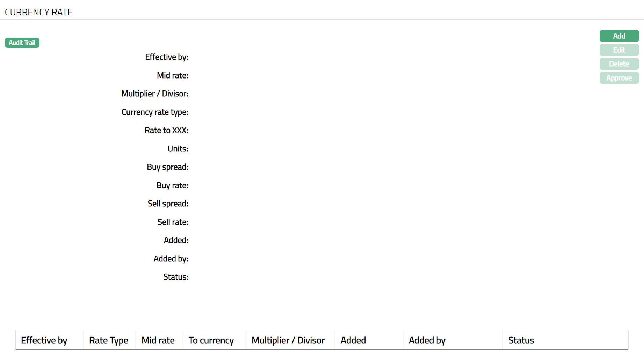Click the Delete button

point(619,64)
